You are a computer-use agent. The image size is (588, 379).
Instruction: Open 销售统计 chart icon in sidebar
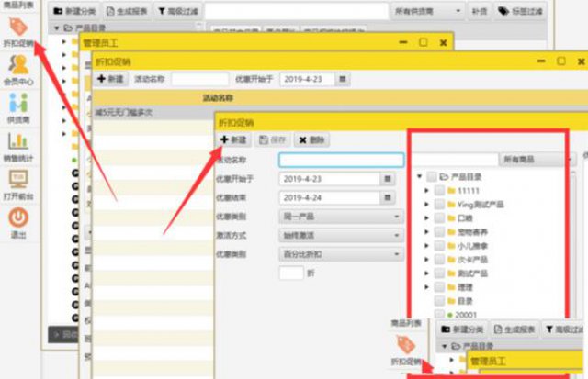tap(18, 147)
